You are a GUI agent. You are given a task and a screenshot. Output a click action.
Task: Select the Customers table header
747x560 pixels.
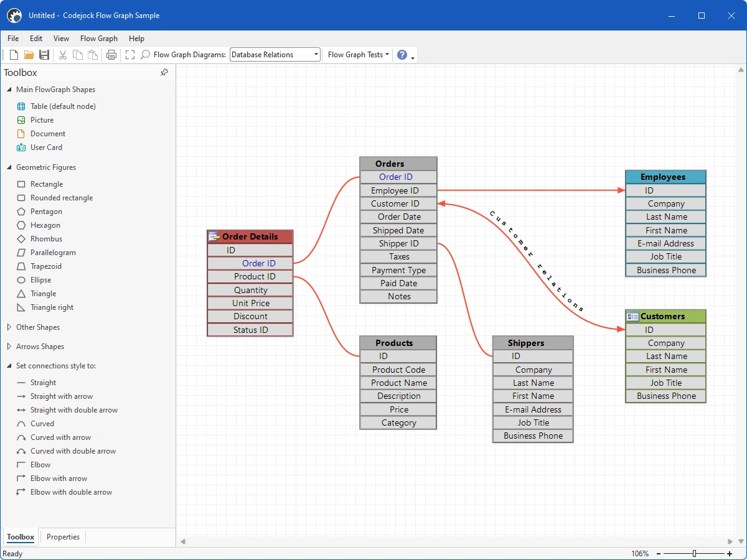click(x=665, y=316)
